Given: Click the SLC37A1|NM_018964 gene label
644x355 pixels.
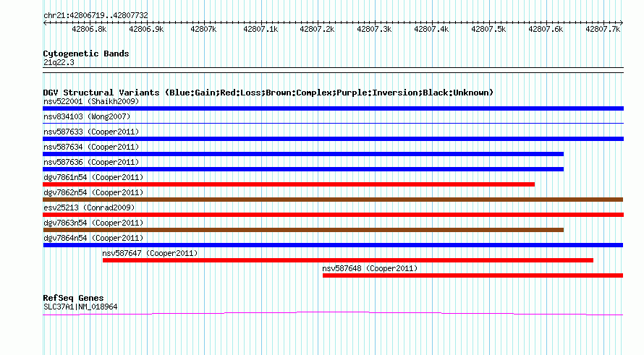Looking at the screenshot, I should (80, 307).
